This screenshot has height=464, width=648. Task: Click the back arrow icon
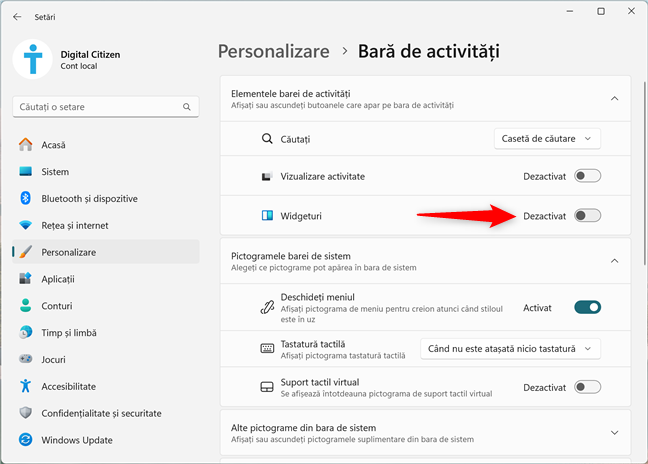(17, 17)
